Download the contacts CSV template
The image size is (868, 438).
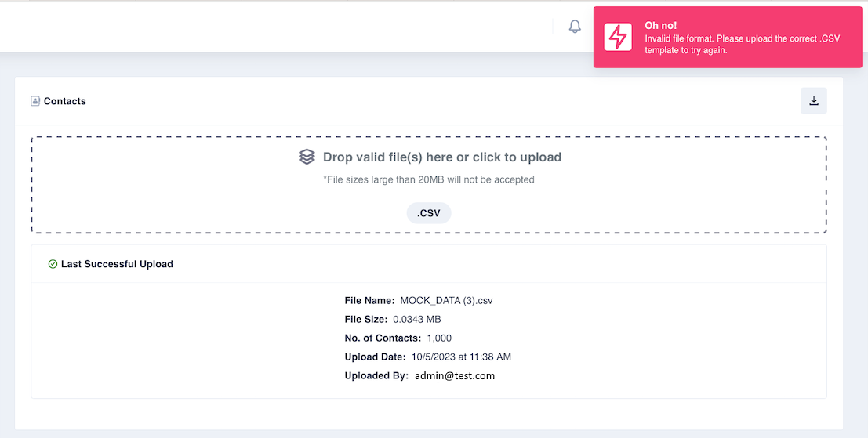(814, 100)
